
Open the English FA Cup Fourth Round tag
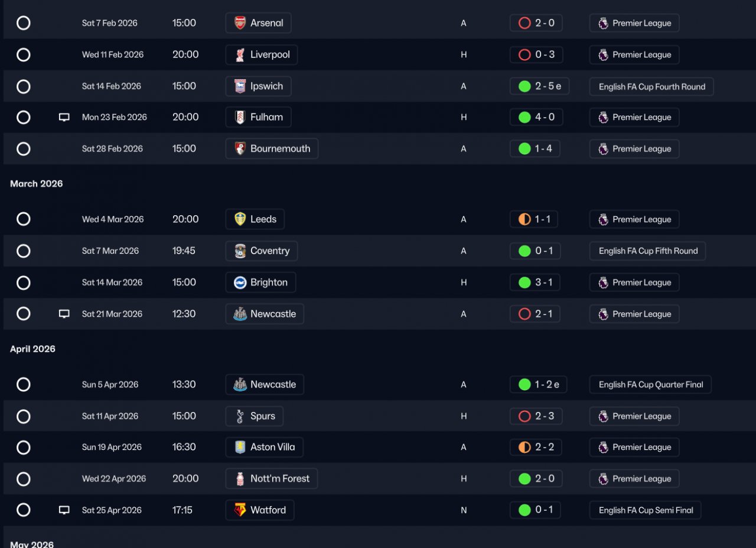(651, 87)
